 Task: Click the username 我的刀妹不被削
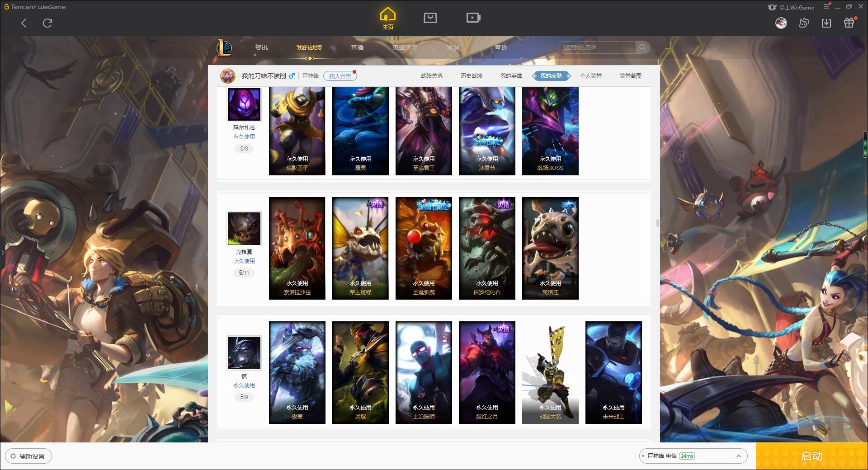[x=264, y=76]
